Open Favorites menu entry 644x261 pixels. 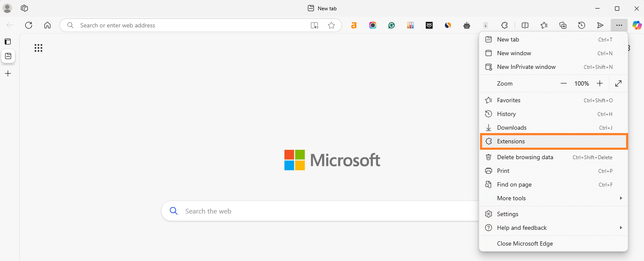pyautogui.click(x=553, y=100)
